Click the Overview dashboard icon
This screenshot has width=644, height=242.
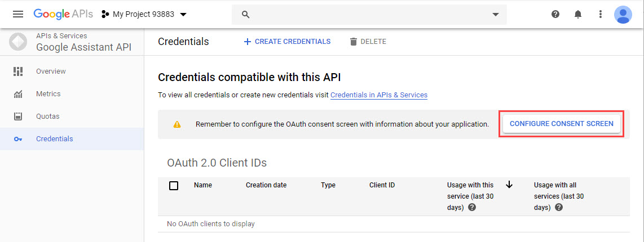(17, 71)
